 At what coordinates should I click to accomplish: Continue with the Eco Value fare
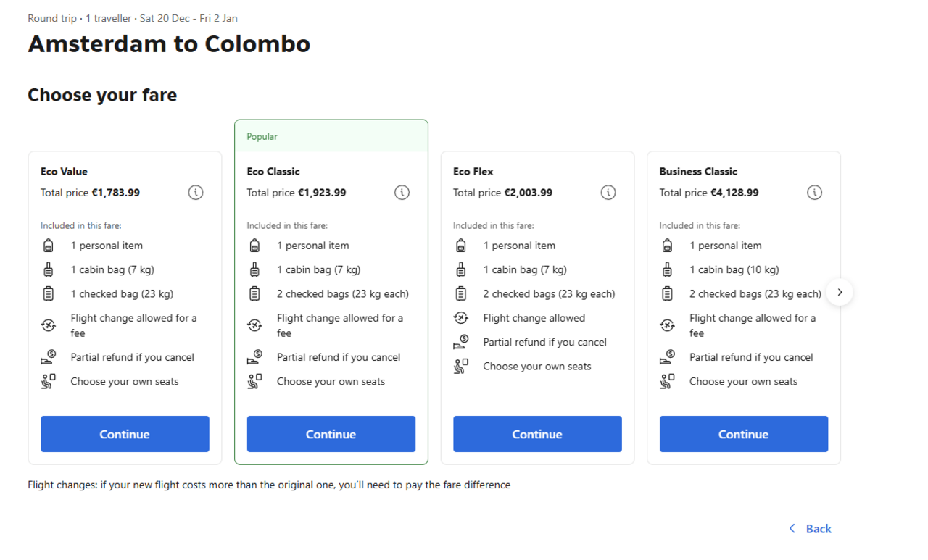[x=125, y=434]
